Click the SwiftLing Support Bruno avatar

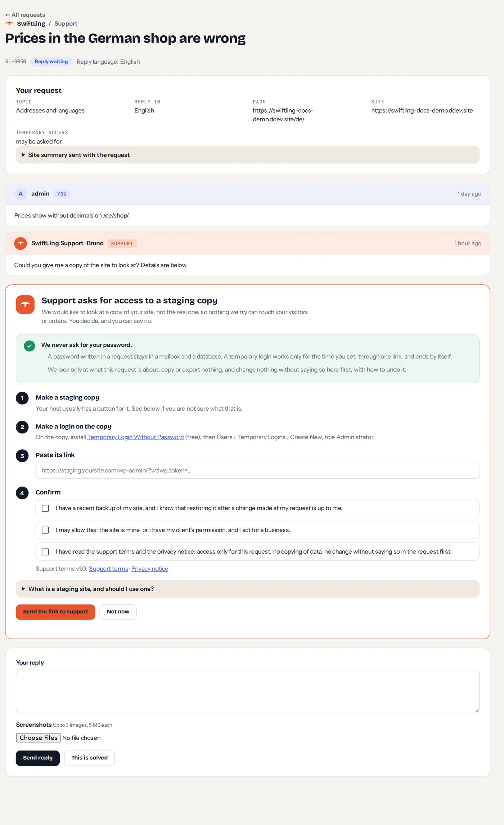[21, 243]
